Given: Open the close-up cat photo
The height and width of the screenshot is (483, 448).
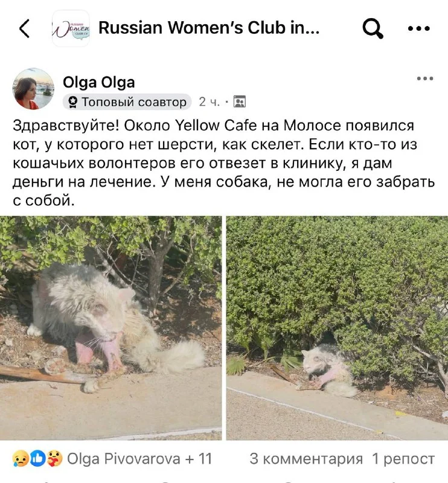Looking at the screenshot, I should coord(110,328).
